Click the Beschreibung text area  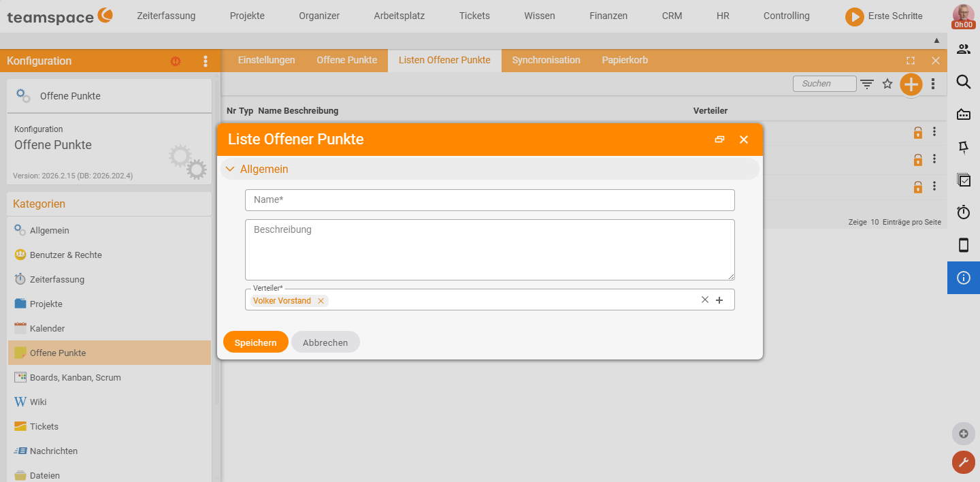click(490, 250)
